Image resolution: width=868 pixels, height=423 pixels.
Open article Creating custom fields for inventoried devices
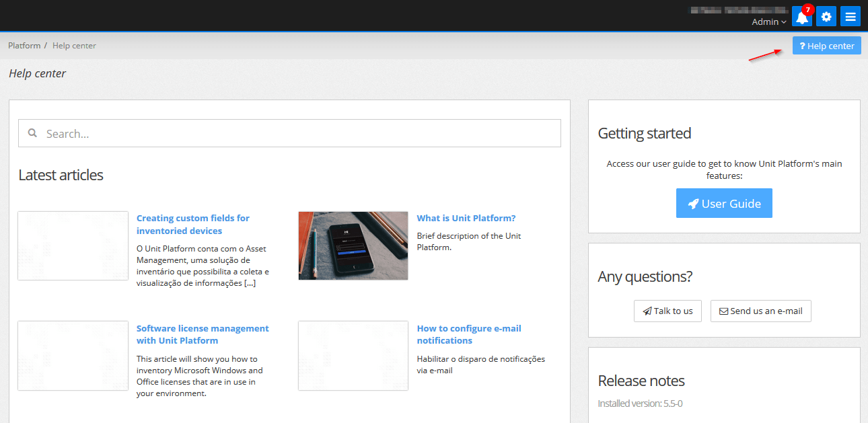pos(193,224)
